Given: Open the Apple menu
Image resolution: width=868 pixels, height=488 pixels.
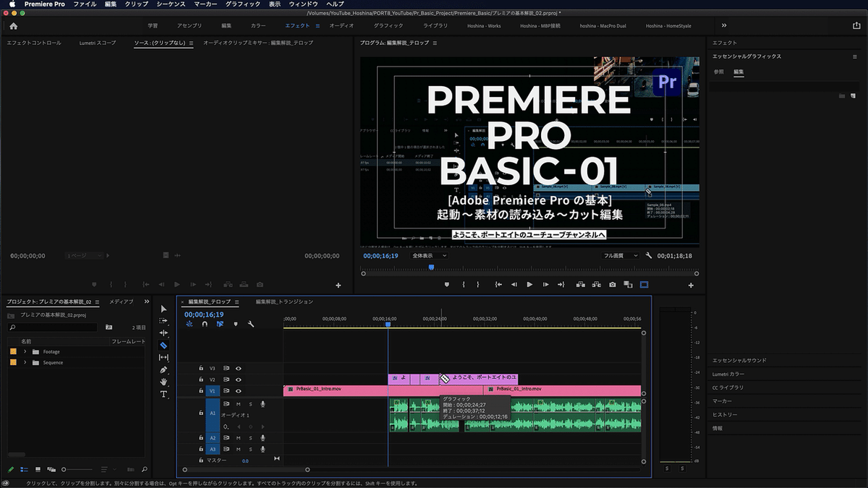Looking at the screenshot, I should coord(12,4).
